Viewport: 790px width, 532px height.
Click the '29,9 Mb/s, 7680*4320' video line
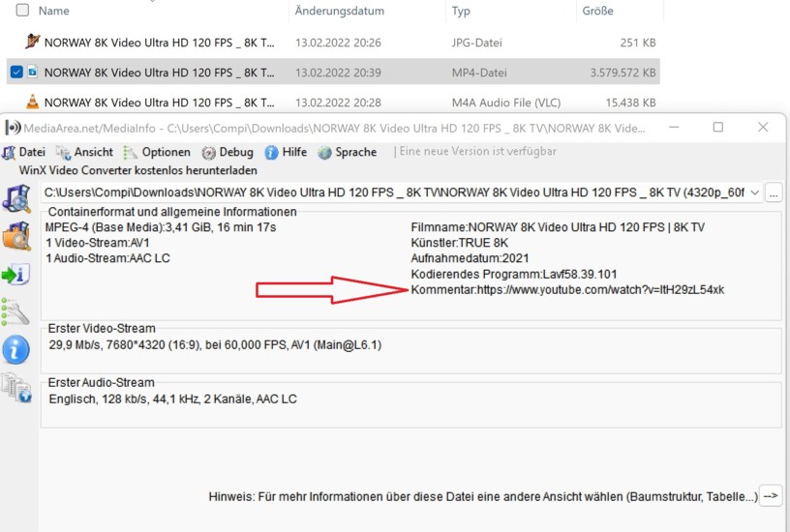(x=215, y=345)
